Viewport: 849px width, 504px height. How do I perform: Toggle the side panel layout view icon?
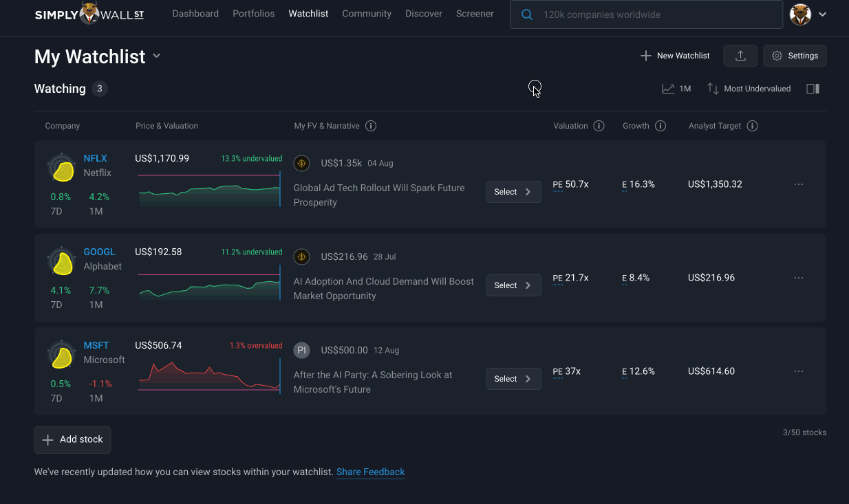click(813, 89)
